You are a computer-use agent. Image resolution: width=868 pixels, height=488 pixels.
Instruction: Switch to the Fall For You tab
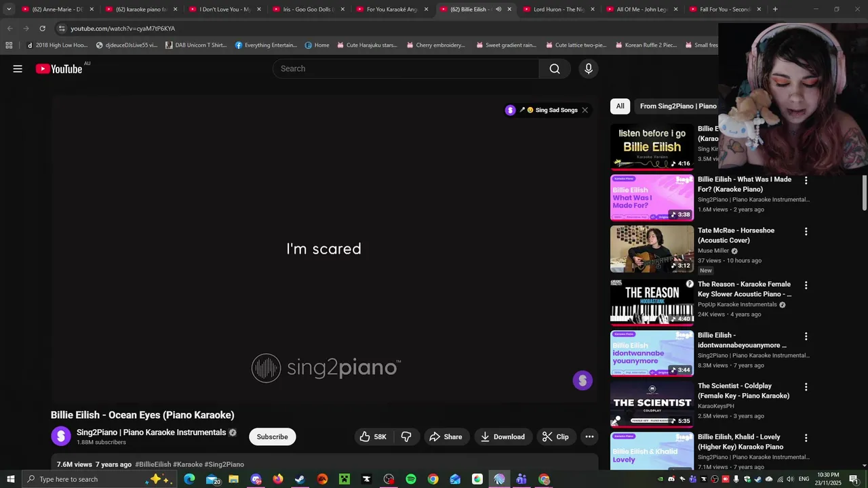[x=725, y=9]
